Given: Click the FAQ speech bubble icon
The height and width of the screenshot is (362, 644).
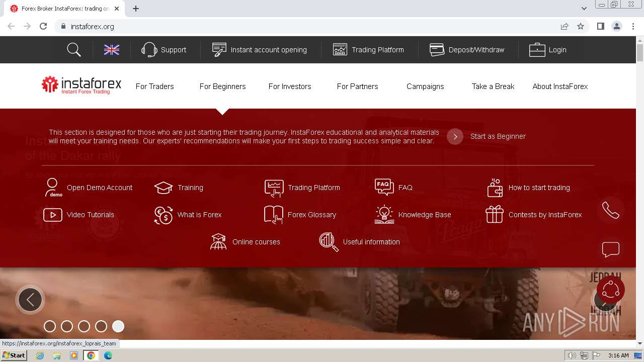Looking at the screenshot, I should pyautogui.click(x=384, y=187).
